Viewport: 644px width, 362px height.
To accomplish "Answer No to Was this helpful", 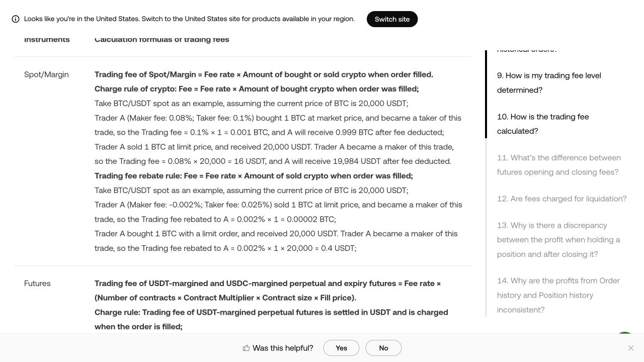I will (x=383, y=348).
